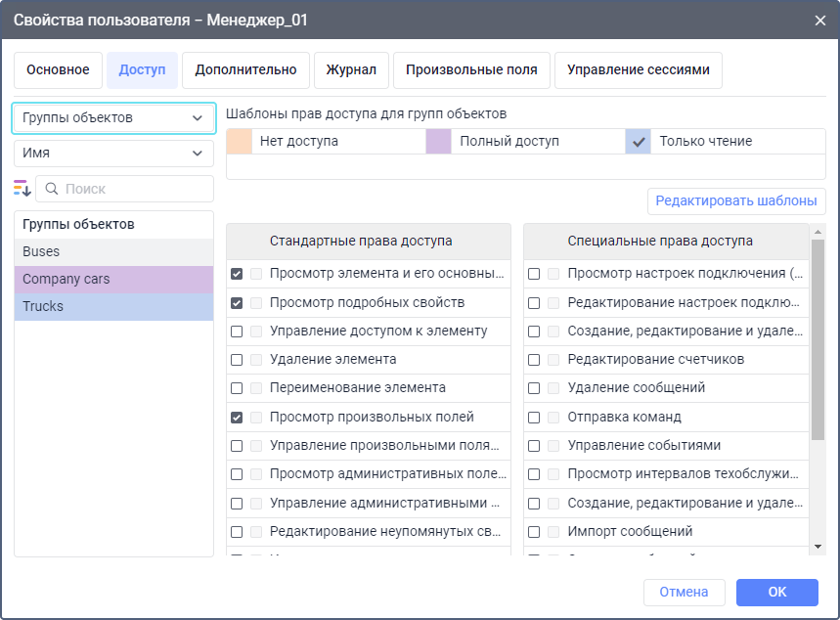The height and width of the screenshot is (620, 840).
Task: Click the scrollbar up arrow
Action: tap(818, 233)
